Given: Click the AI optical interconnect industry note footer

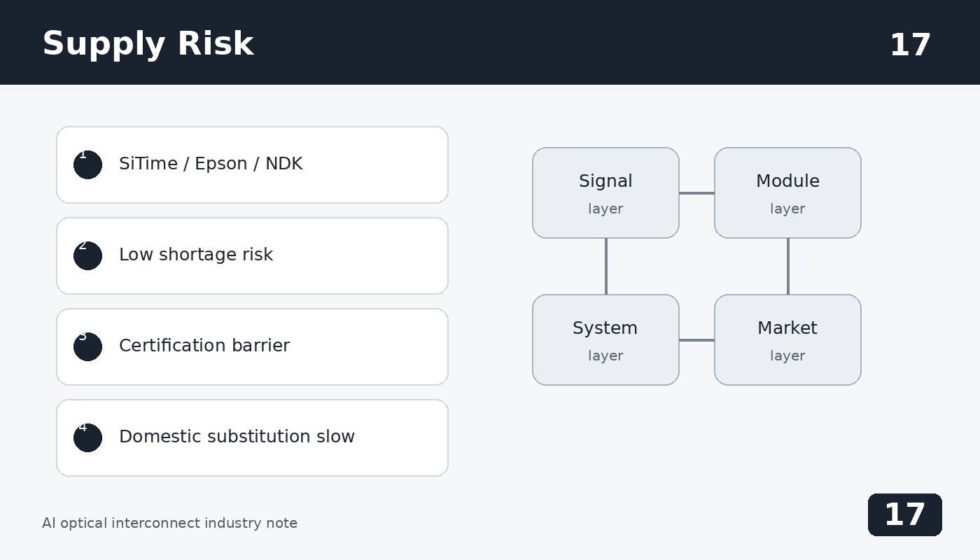Looking at the screenshot, I should point(169,523).
